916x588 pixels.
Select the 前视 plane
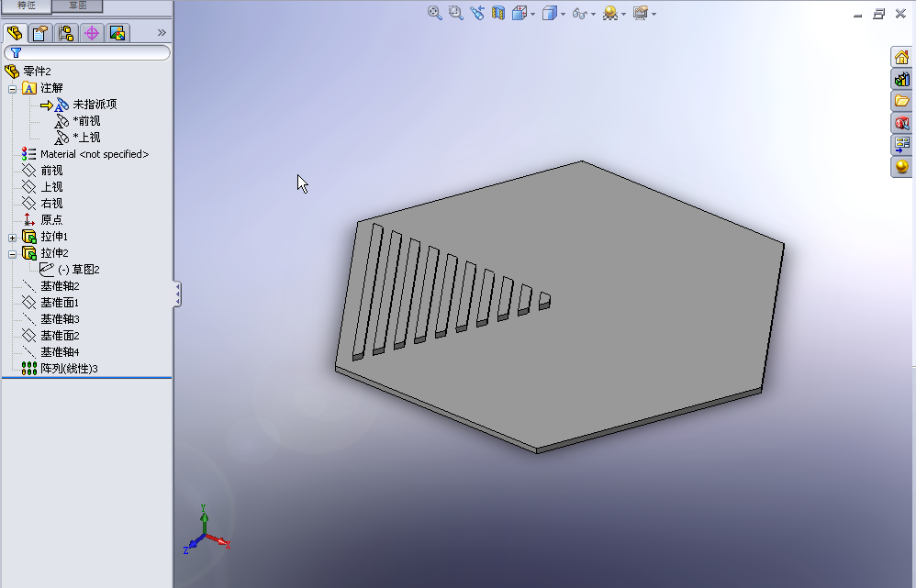click(42, 171)
